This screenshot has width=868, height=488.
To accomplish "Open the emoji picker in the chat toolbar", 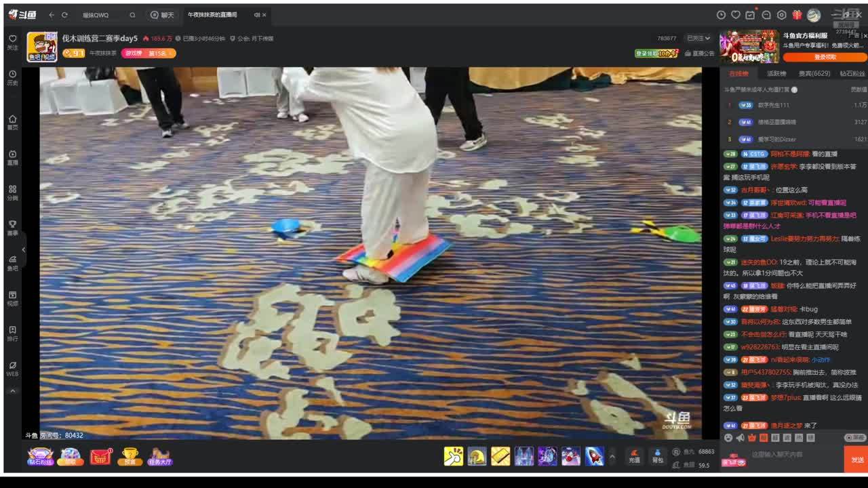I will pos(728,438).
